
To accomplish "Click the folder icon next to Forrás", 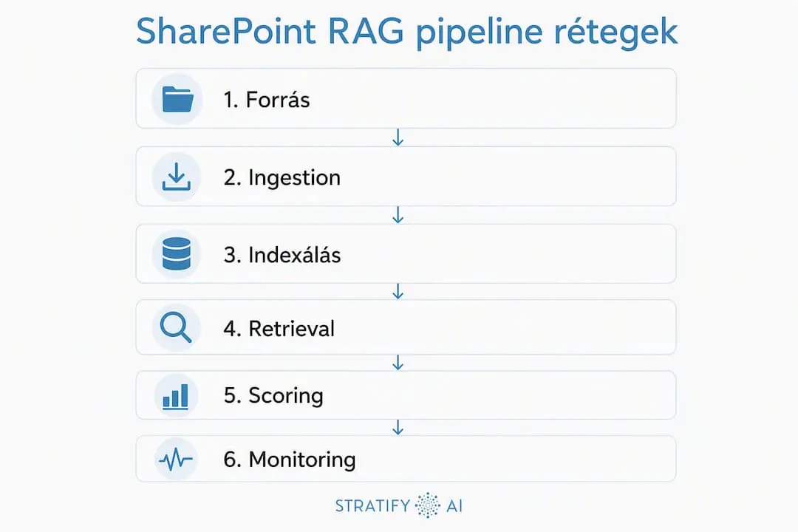I will point(177,99).
